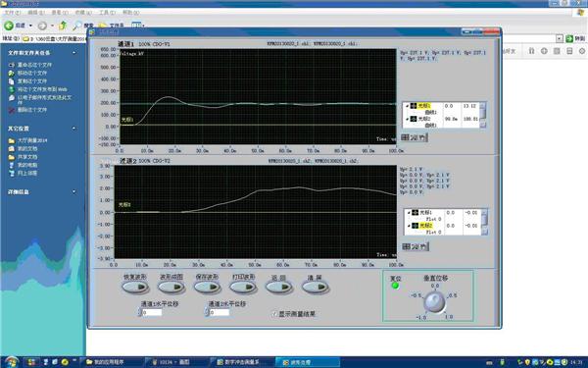This screenshot has width=588, height=368.
Task: Click the green Back arrow in Explorer
Action: pyautogui.click(x=9, y=26)
